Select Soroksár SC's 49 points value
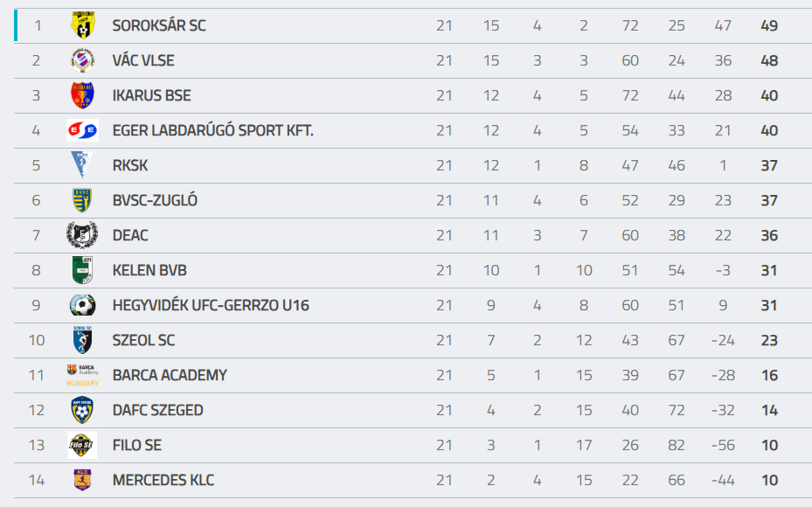The image size is (812, 507). (x=769, y=25)
